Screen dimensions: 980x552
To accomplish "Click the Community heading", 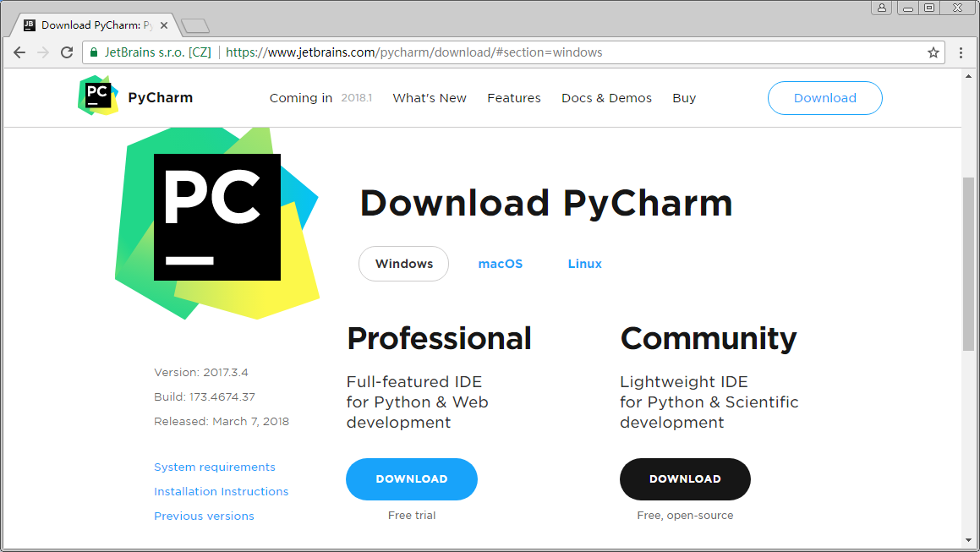I will click(x=709, y=338).
